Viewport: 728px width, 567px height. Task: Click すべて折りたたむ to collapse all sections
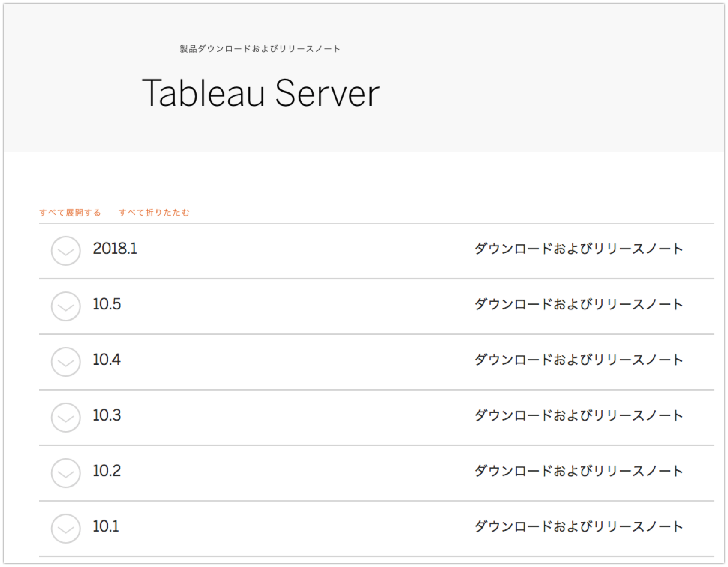tap(154, 212)
